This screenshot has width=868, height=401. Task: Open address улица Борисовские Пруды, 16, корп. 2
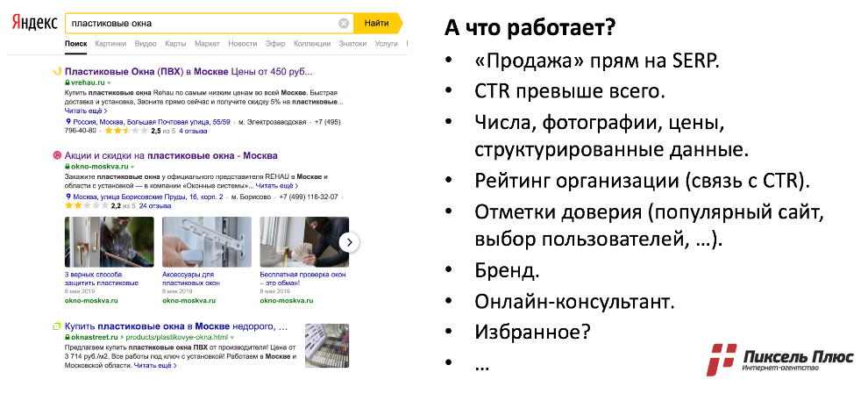tap(160, 197)
